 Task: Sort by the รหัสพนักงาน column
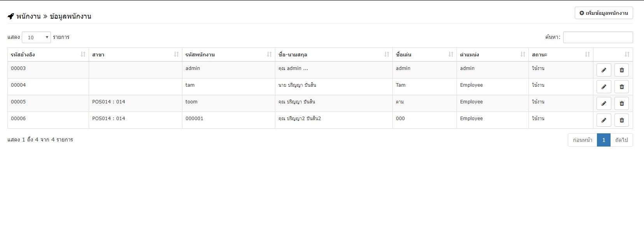pos(229,54)
